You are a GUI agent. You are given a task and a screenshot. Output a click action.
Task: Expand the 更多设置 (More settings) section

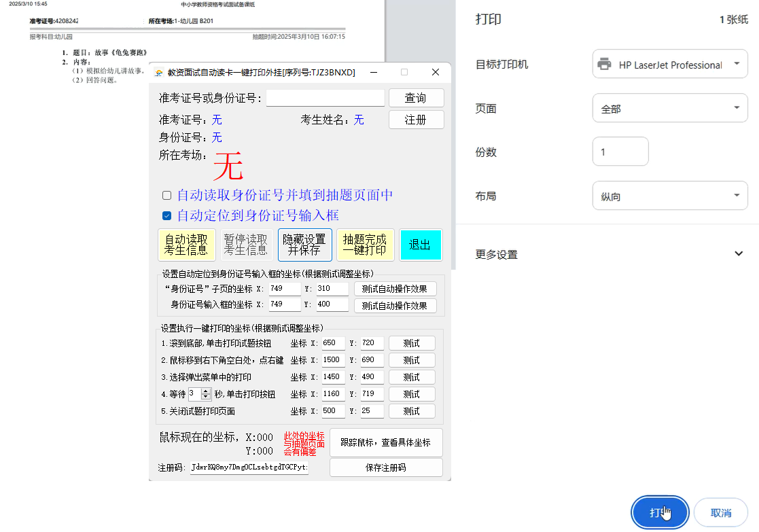739,253
